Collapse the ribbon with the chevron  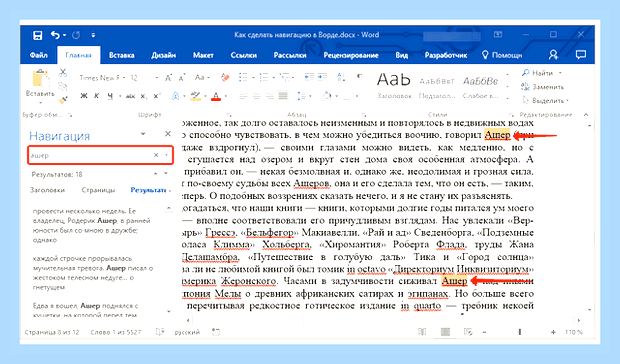pyautogui.click(x=586, y=115)
